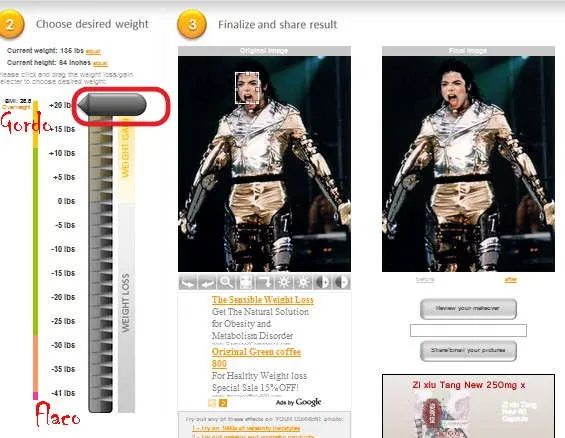Decrease contrast with last half-circle icon
The image size is (565, 438).
point(342,282)
